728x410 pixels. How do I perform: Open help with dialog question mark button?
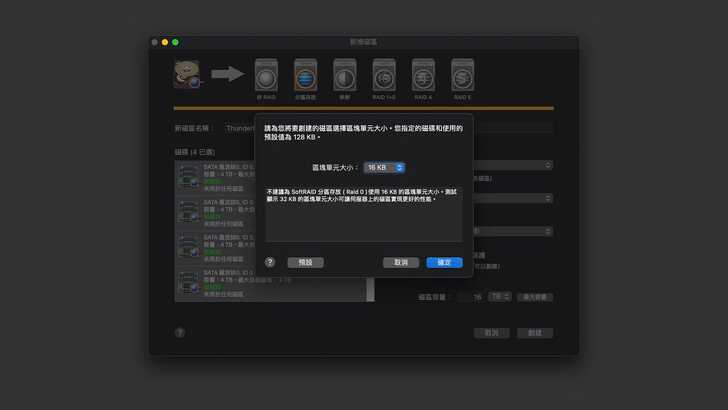(x=270, y=262)
